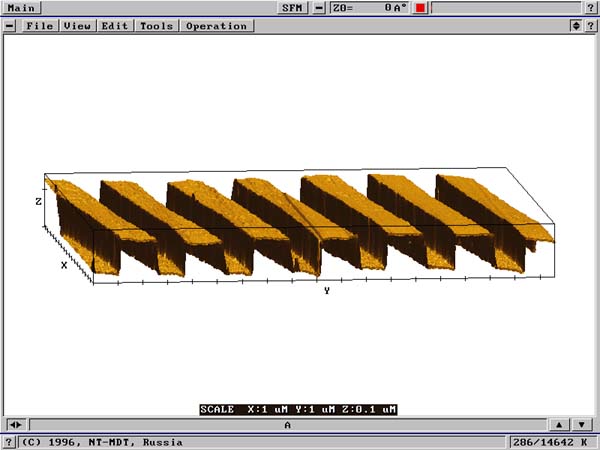Image resolution: width=600 pixels, height=450 pixels.
Task: Open the system menu left of File
Action: 10,25
